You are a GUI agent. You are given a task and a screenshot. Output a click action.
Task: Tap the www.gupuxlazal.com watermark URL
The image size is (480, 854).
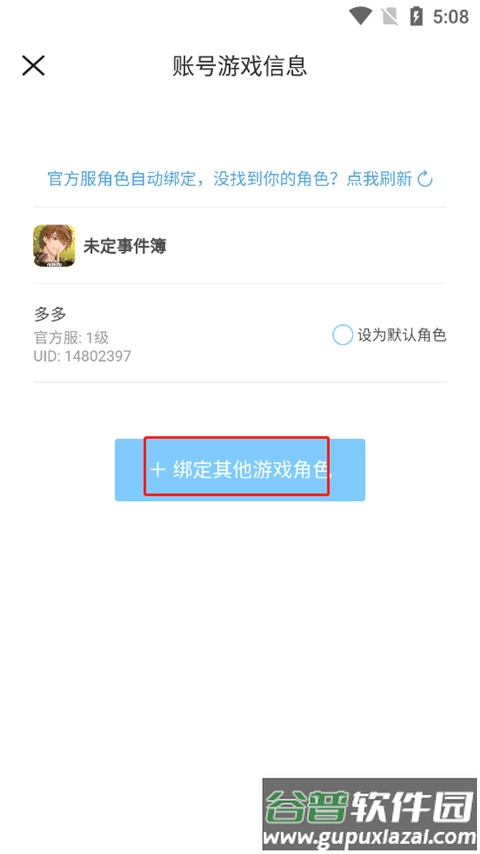click(x=369, y=838)
